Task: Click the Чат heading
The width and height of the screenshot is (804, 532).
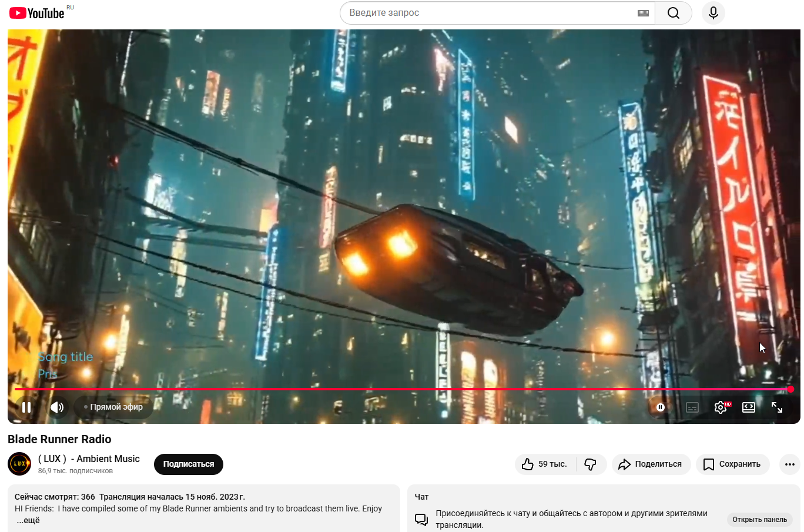Action: pyautogui.click(x=422, y=497)
